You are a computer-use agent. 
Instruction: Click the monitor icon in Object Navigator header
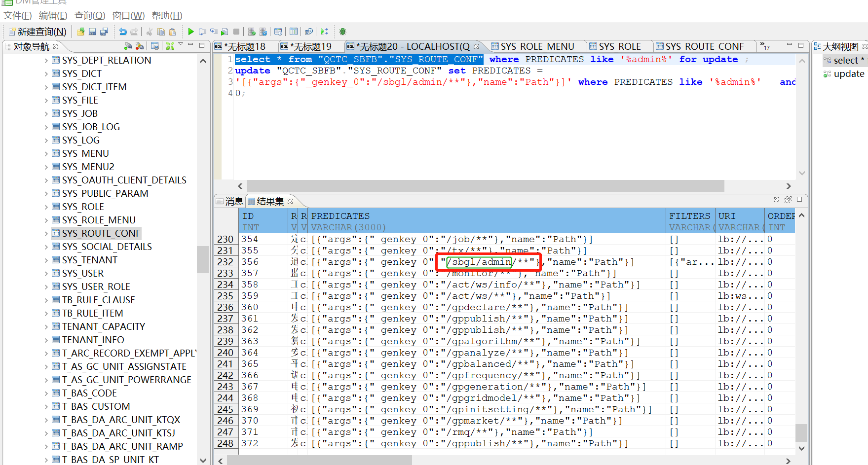pos(155,46)
